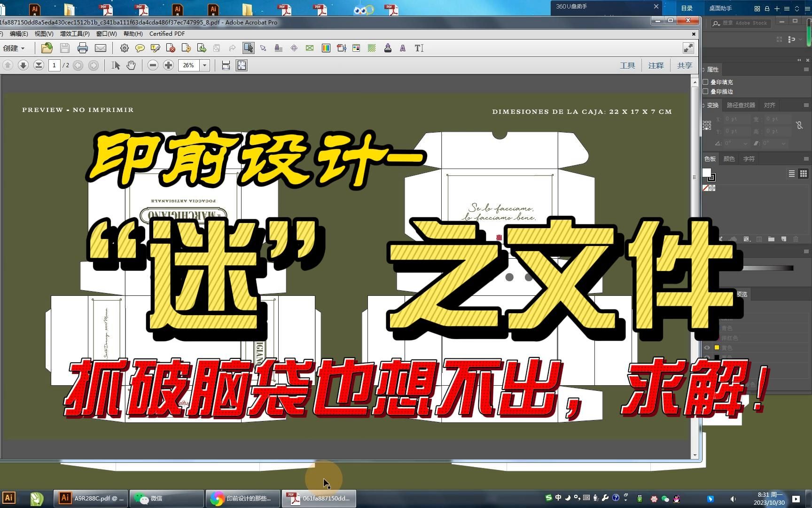The image size is (812, 508).
Task: Collapse Illustrator panels with double arrow
Action: pos(799,60)
